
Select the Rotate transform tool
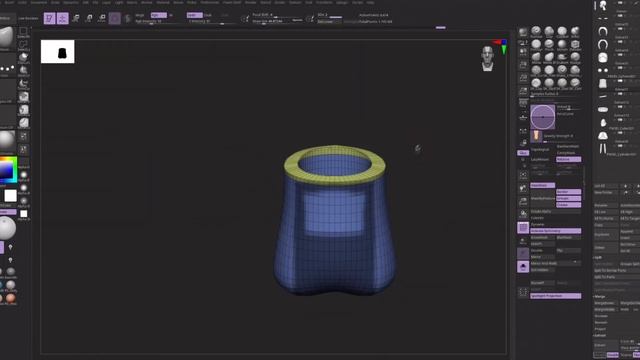(x=102, y=18)
